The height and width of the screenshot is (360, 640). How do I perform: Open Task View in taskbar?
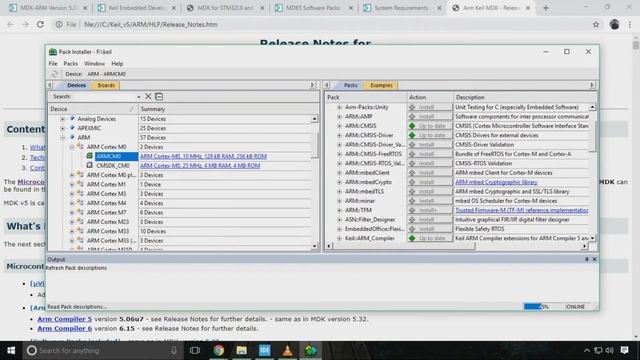[x=195, y=350]
